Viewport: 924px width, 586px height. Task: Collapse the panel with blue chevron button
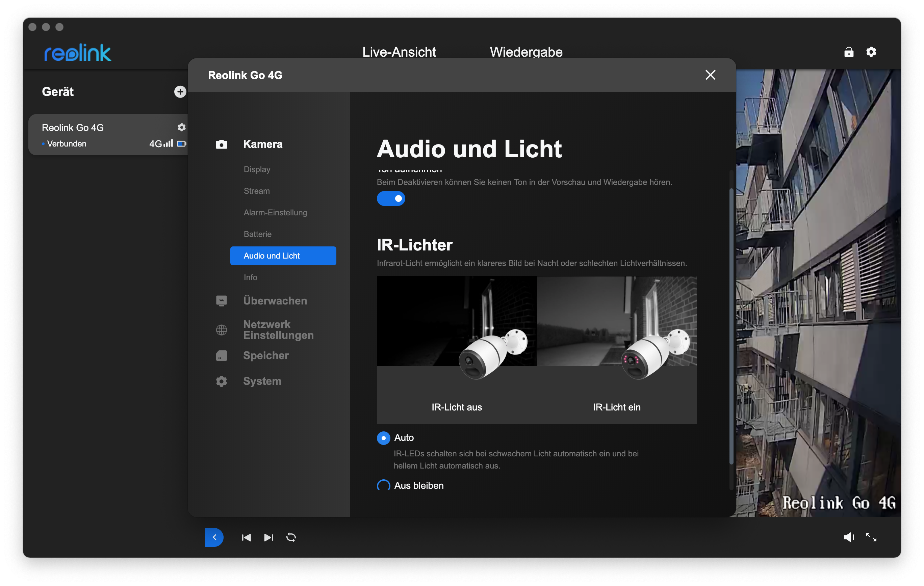click(214, 537)
